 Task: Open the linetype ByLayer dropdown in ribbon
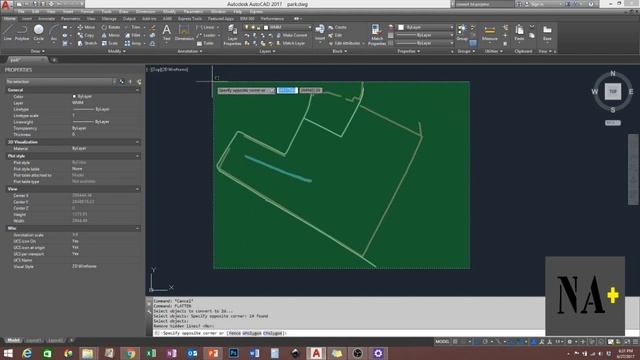426,43
